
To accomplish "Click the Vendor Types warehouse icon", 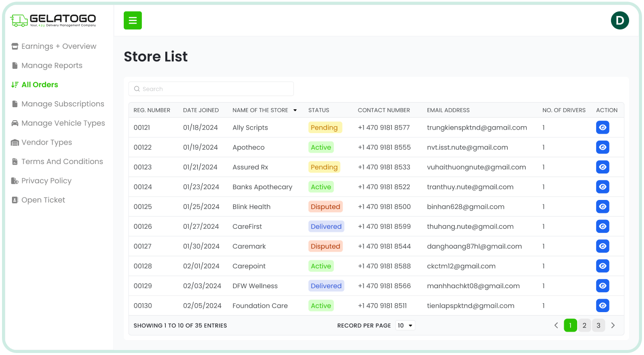I will 15,143.
